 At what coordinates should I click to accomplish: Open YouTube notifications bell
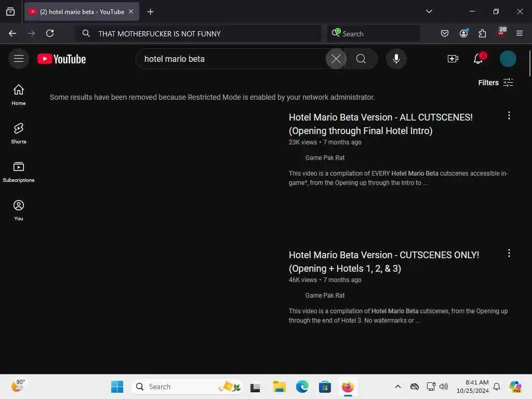[x=478, y=59]
